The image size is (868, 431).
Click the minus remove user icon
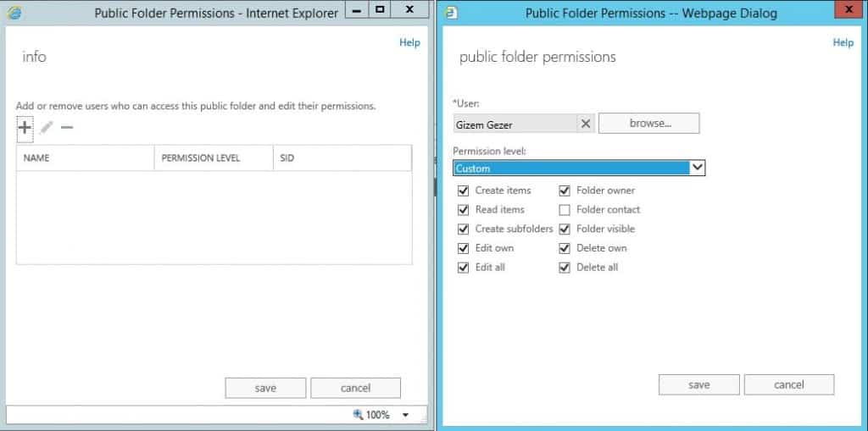tap(67, 128)
